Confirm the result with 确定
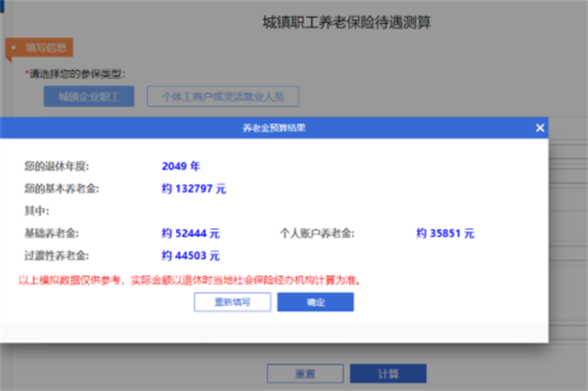Screen dimensions: 588x391 (315, 302)
